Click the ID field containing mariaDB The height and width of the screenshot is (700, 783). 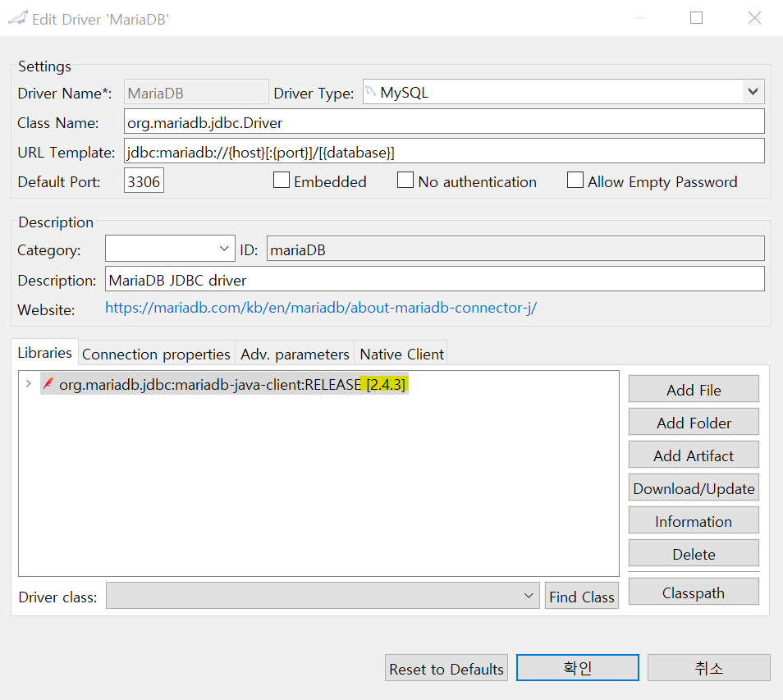click(515, 249)
